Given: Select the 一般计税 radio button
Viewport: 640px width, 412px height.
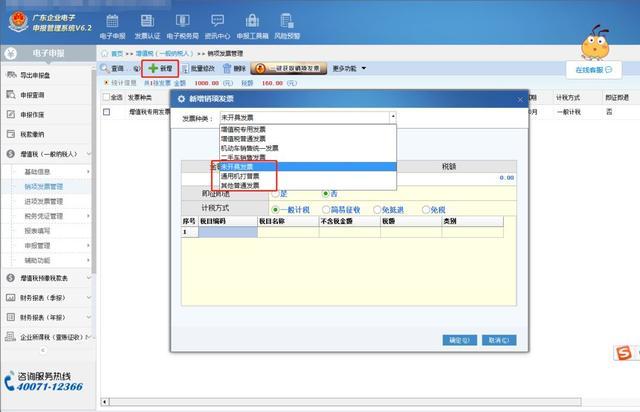Looking at the screenshot, I should tap(276, 208).
